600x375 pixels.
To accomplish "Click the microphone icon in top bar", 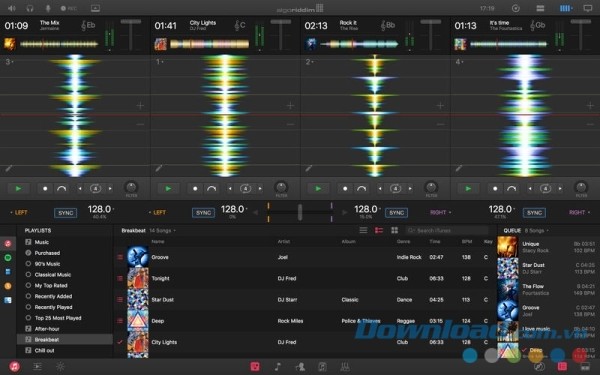I will (48, 8).
